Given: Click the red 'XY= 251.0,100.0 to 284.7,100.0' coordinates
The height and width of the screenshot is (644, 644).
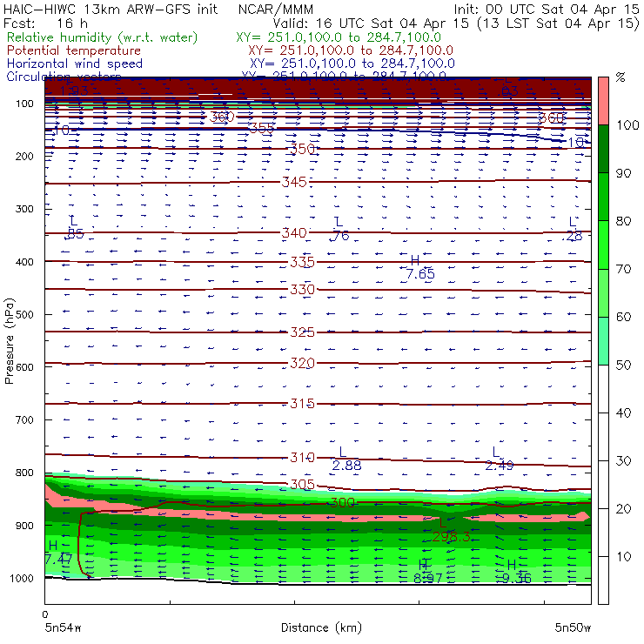Looking at the screenshot, I should click(x=351, y=50).
